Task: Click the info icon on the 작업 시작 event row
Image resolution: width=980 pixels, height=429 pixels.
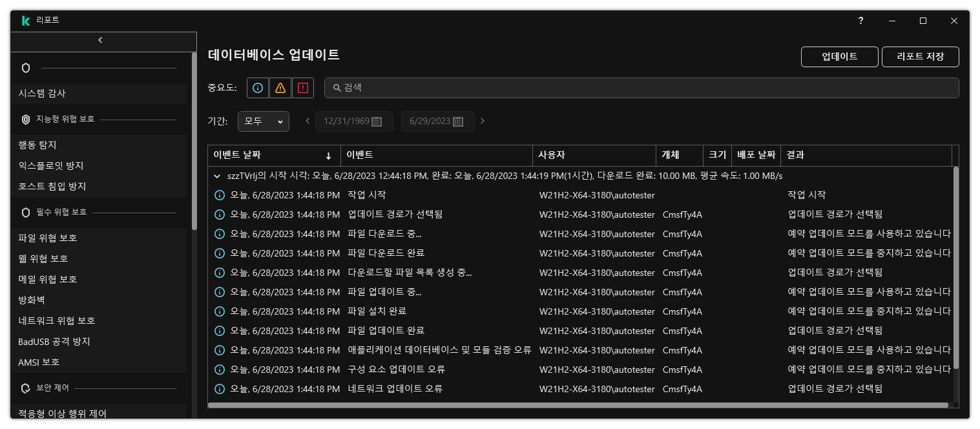Action: 219,194
